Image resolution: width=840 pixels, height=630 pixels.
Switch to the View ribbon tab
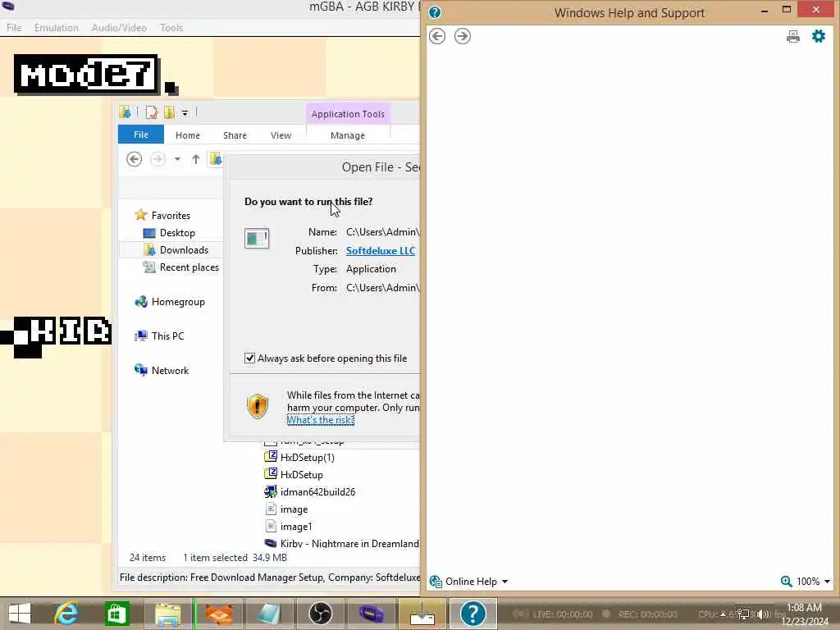(x=281, y=135)
